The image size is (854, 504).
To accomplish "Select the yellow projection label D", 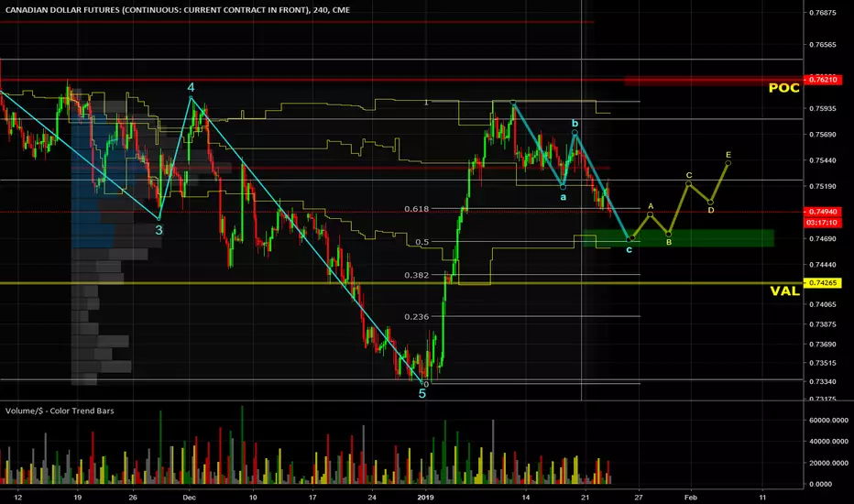I will point(711,210).
